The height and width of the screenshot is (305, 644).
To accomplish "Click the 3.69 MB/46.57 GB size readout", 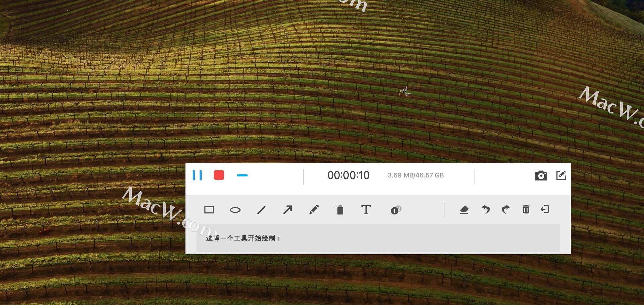I will pyautogui.click(x=416, y=175).
